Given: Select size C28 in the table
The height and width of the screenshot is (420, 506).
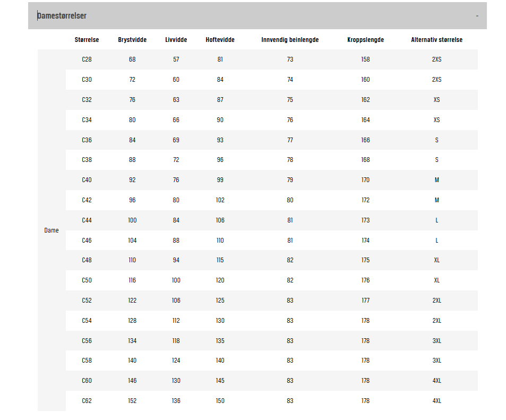Looking at the screenshot, I should tap(87, 59).
